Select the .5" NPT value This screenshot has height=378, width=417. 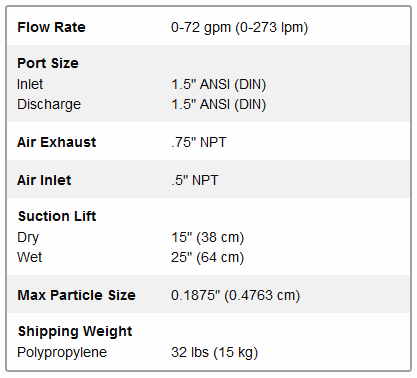pyautogui.click(x=195, y=180)
